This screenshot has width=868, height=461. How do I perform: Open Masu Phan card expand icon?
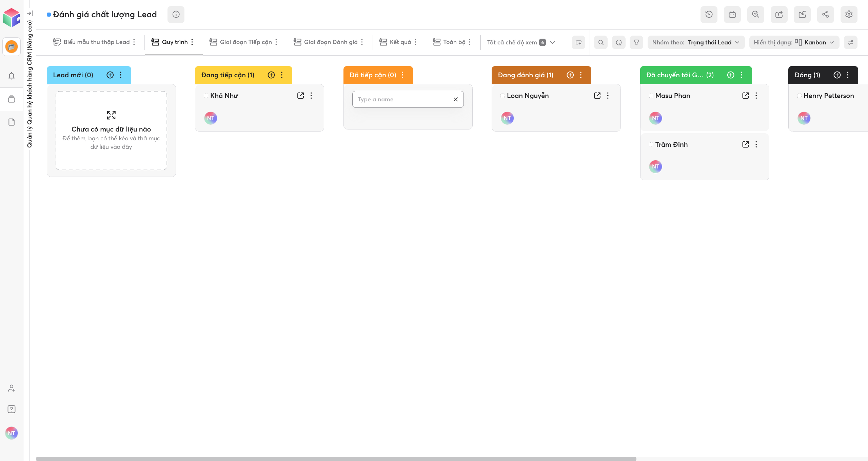[x=746, y=96]
